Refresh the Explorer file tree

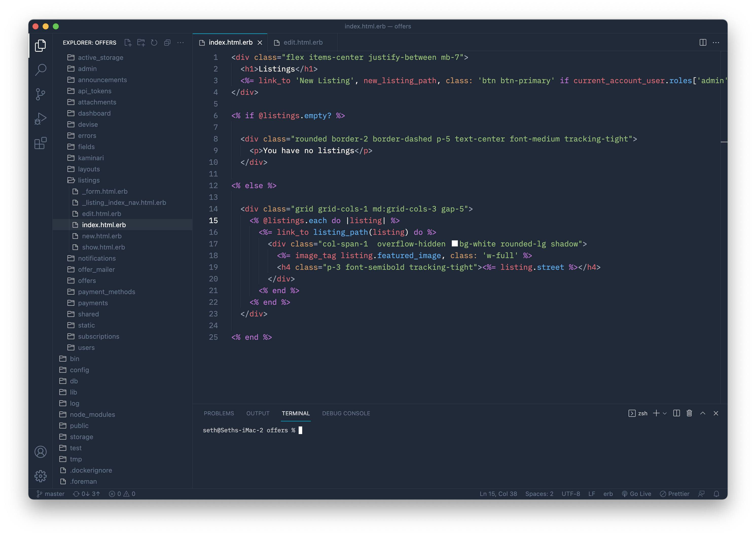tap(154, 43)
